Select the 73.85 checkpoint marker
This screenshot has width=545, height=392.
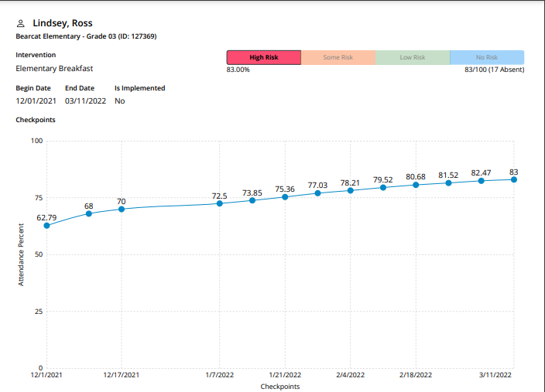pos(252,200)
